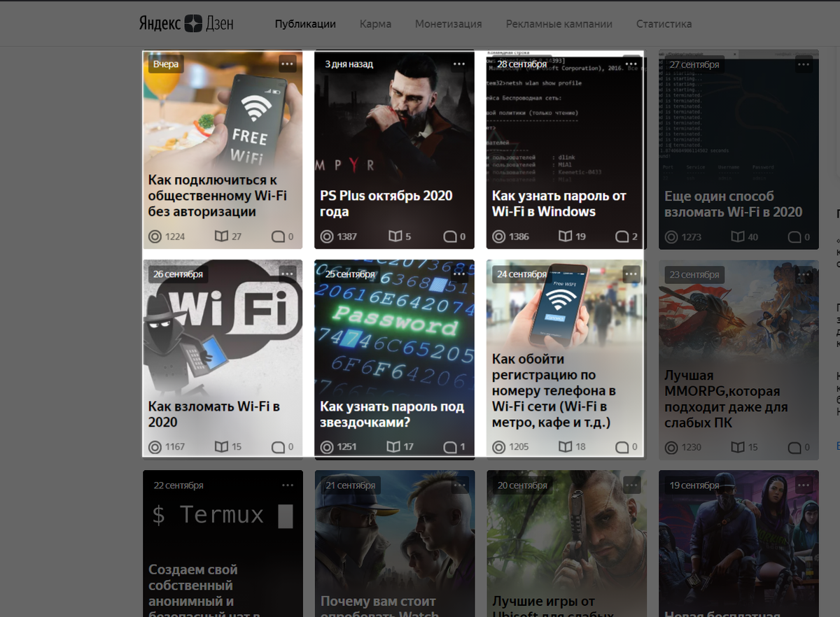Switch to the Публикации tab
Screen dimensions: 840x617
[305, 24]
